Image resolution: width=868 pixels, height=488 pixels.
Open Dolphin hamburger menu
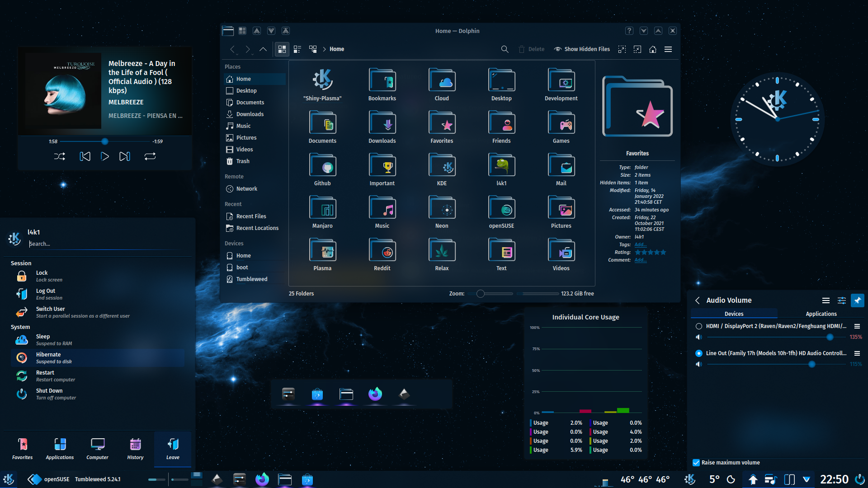(668, 49)
